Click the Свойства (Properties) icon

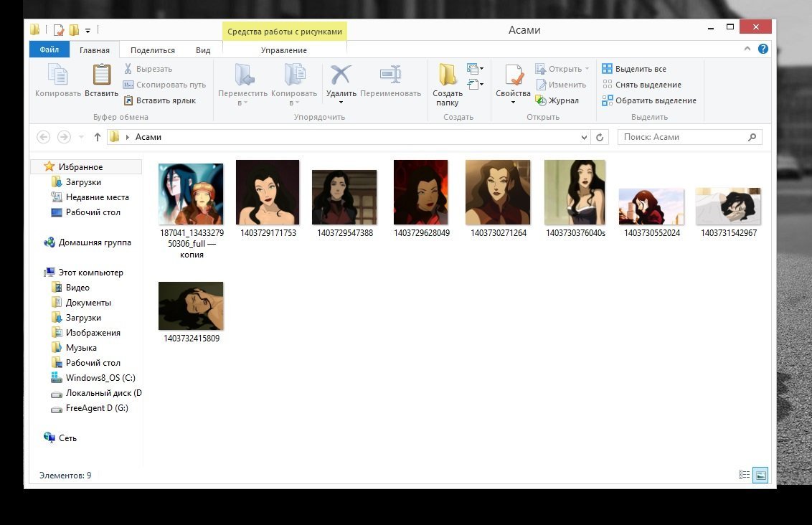(513, 75)
